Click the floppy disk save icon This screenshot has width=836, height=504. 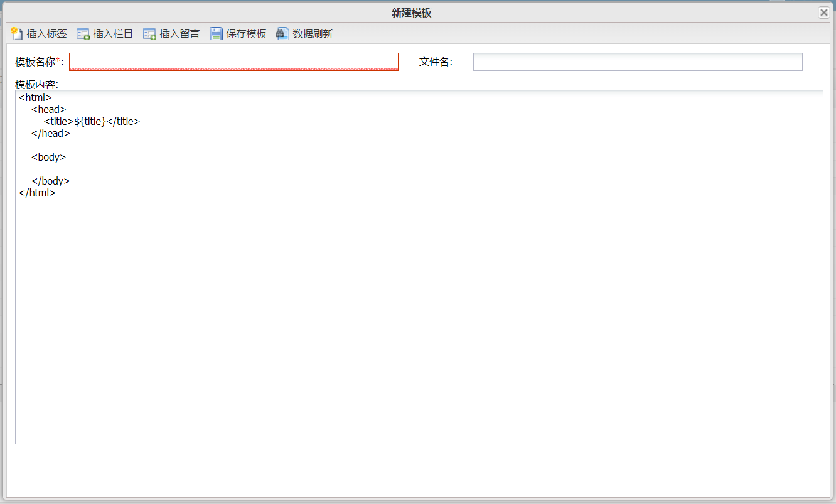coord(216,34)
